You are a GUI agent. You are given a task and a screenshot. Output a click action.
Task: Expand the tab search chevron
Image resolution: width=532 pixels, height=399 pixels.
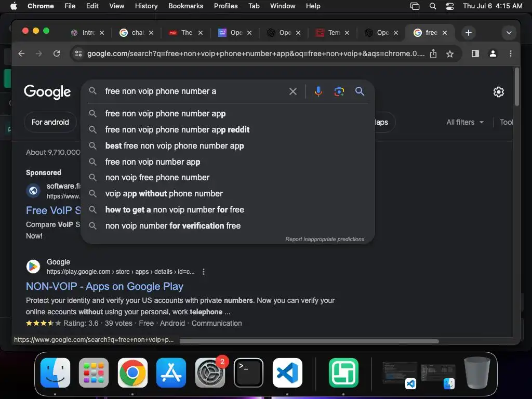tap(509, 33)
